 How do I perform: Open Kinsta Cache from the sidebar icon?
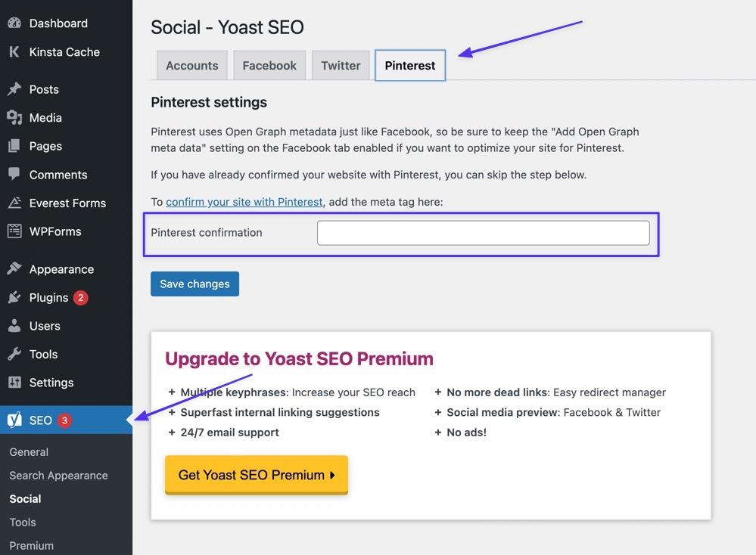click(14, 51)
